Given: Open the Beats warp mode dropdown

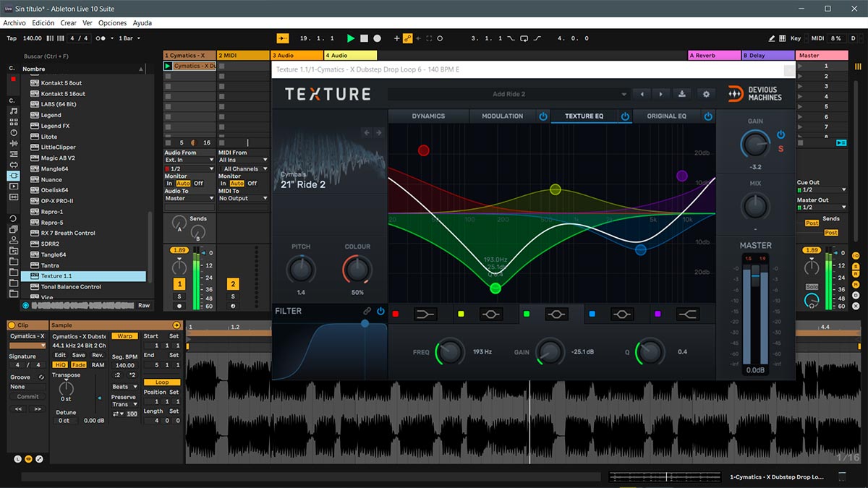Looking at the screenshot, I should pos(124,387).
